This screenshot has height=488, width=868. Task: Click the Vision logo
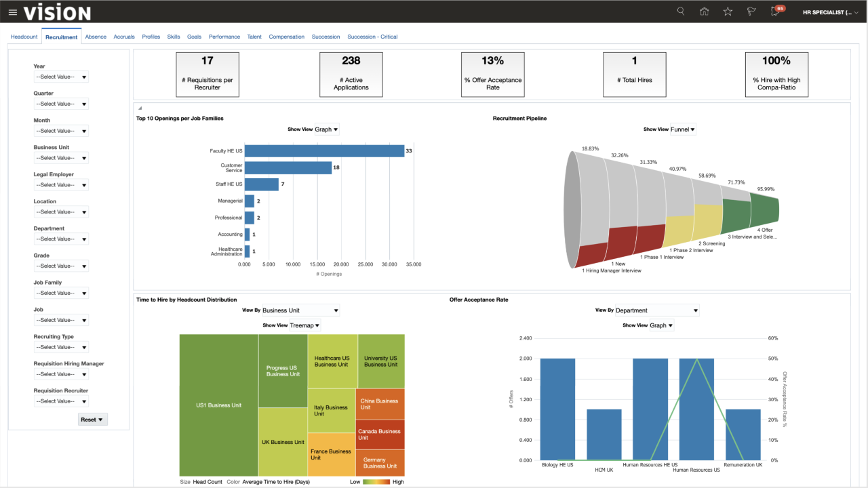(57, 12)
